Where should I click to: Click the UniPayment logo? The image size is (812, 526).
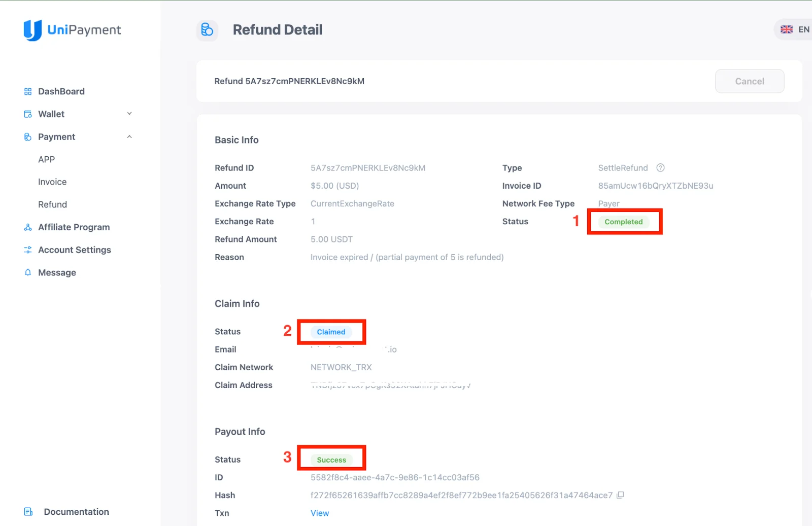click(x=71, y=29)
